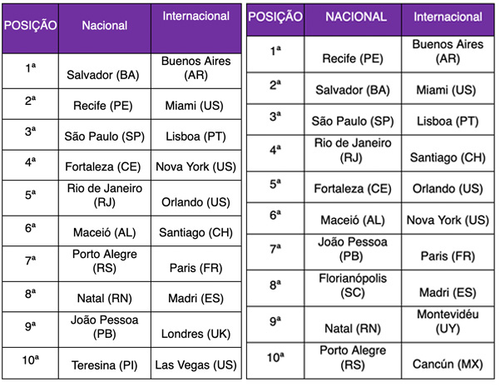This screenshot has width=500, height=387.
Task: Click Lisboa (PT) in the left table
Action: 196,135
